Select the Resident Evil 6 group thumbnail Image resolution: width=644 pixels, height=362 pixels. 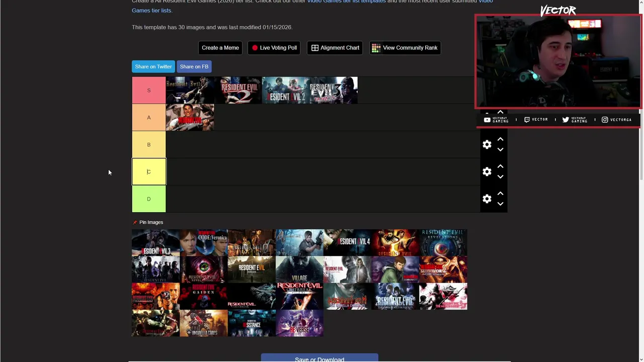[155, 269]
